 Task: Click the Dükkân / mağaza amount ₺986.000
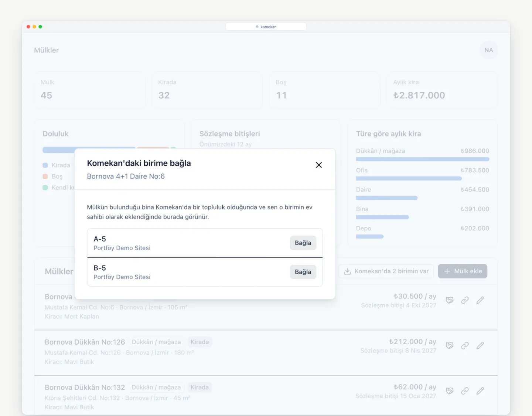(475, 151)
